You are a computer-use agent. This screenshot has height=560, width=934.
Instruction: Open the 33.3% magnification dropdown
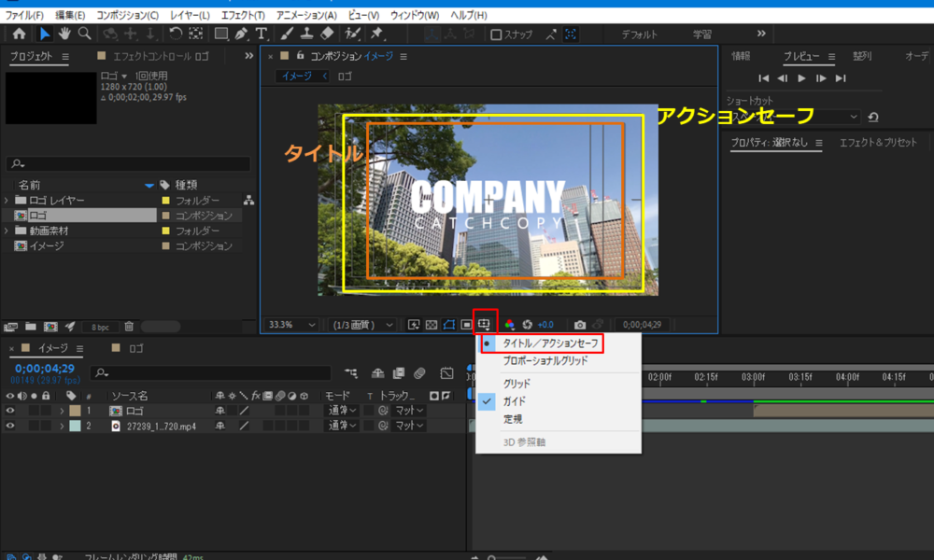[291, 325]
